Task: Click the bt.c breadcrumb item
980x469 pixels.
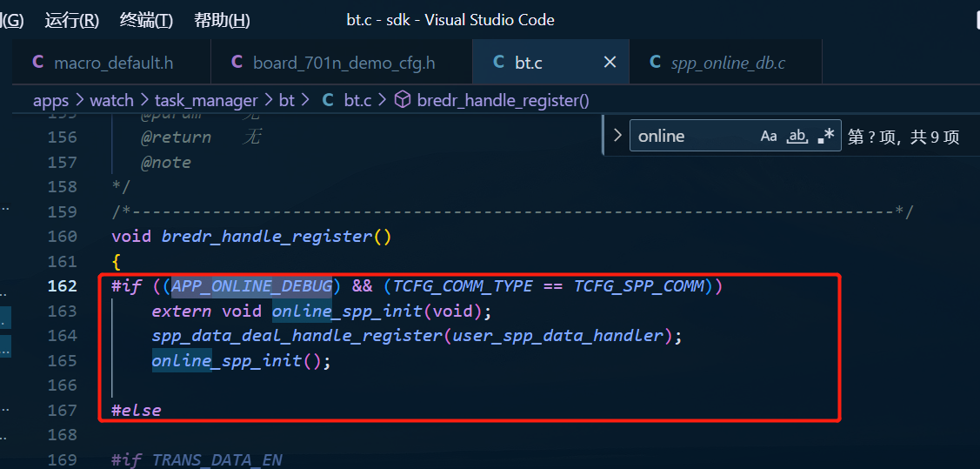Action: [x=358, y=100]
